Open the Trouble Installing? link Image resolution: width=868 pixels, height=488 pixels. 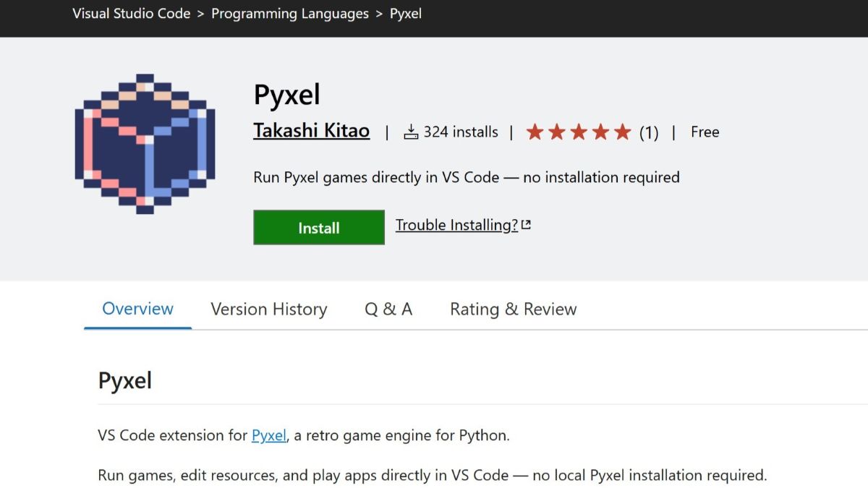point(456,225)
